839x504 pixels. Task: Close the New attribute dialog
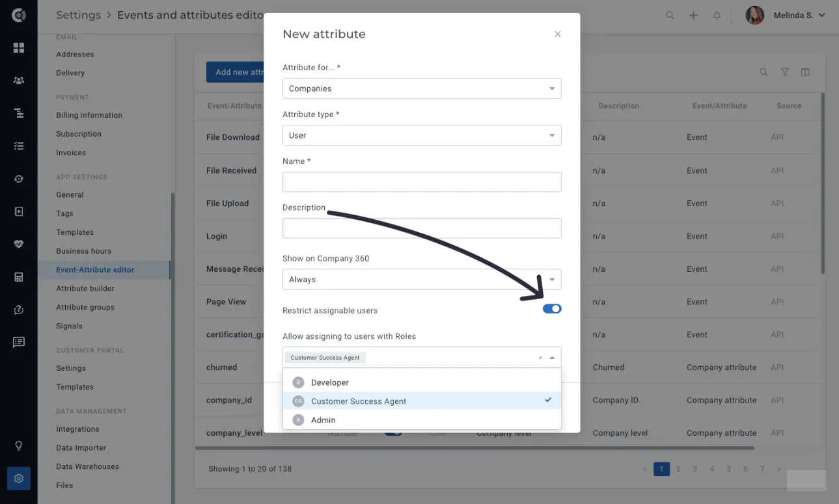tap(558, 34)
